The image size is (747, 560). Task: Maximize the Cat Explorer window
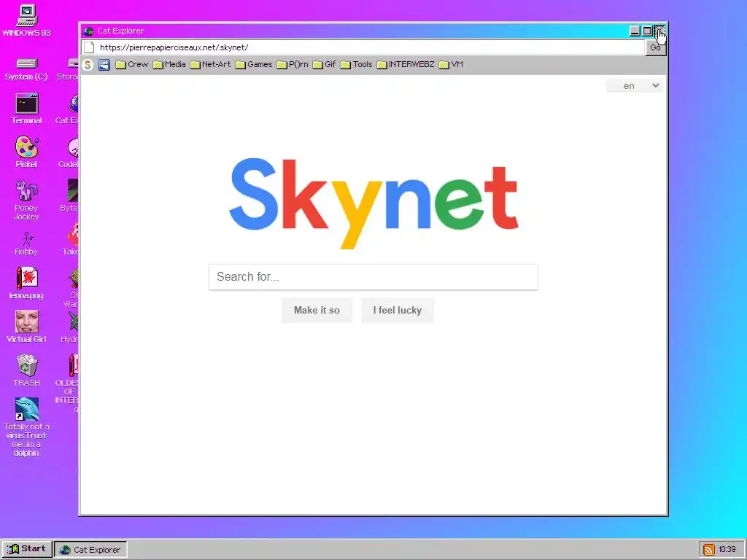click(647, 31)
